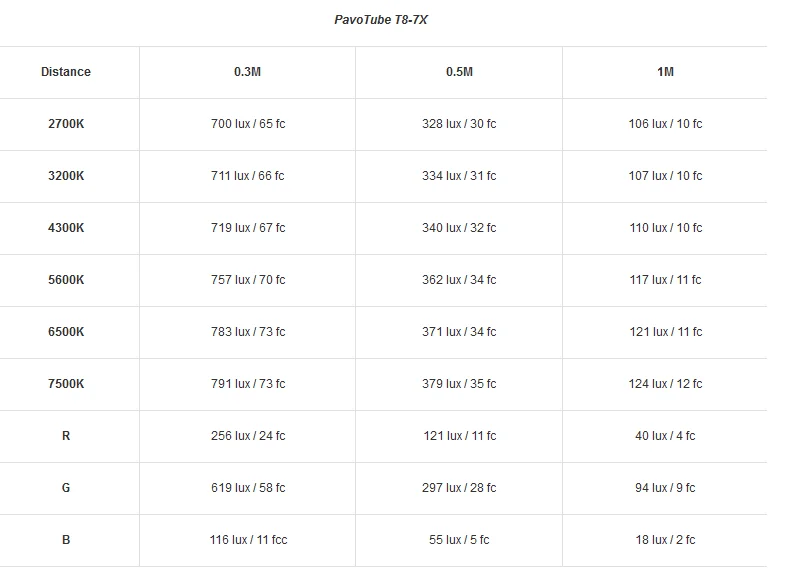The image size is (798, 588).
Task: Select the 124 lux / 12 fc cell
Action: [x=665, y=383]
